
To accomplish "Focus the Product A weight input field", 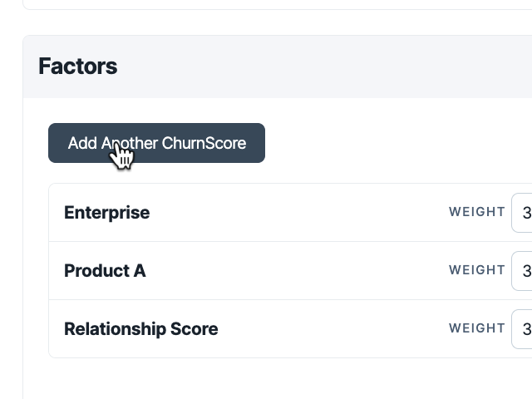I will [522, 271].
